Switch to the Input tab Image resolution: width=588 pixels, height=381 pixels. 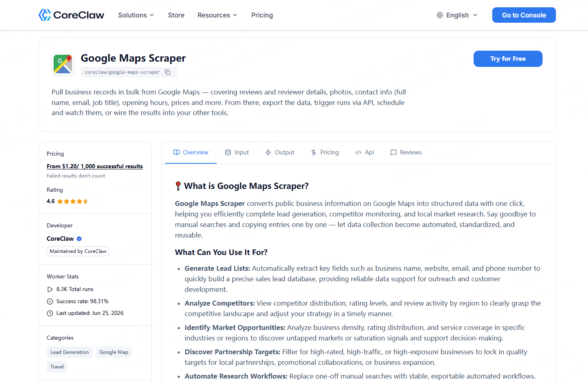click(x=237, y=152)
